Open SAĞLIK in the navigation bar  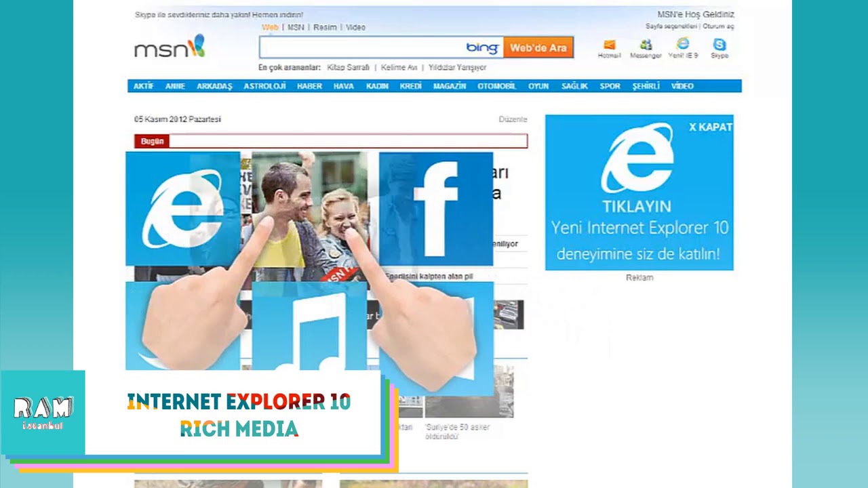574,86
